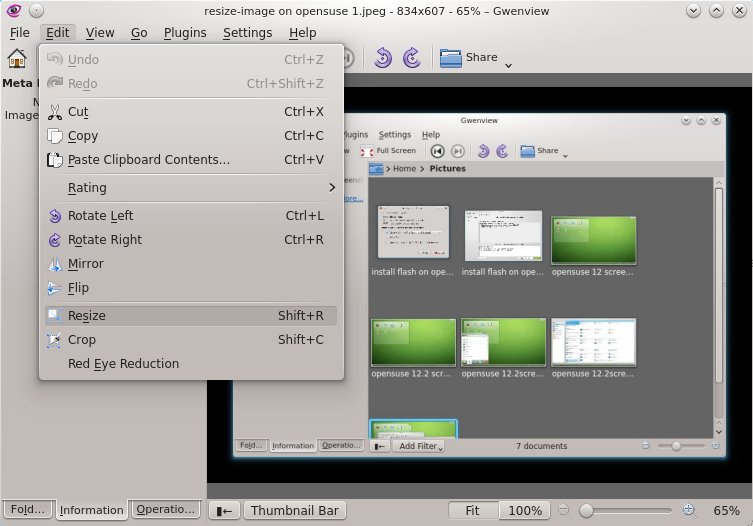Choose Copy from the Edit menu
Image resolution: width=753 pixels, height=526 pixels.
[191, 136]
